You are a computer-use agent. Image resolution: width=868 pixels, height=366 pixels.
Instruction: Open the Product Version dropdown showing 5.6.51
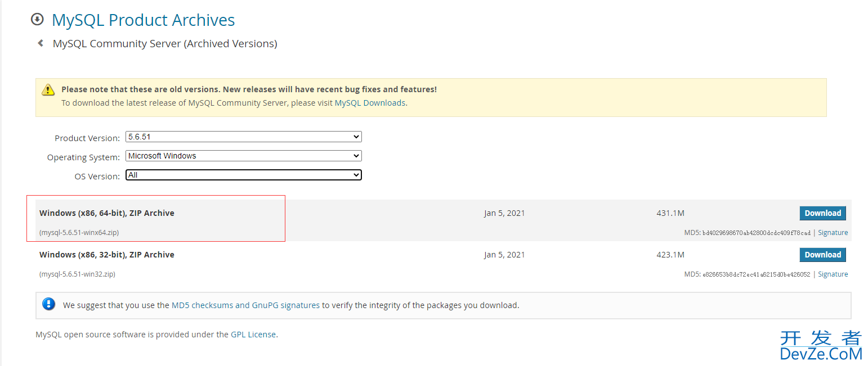[x=244, y=137]
